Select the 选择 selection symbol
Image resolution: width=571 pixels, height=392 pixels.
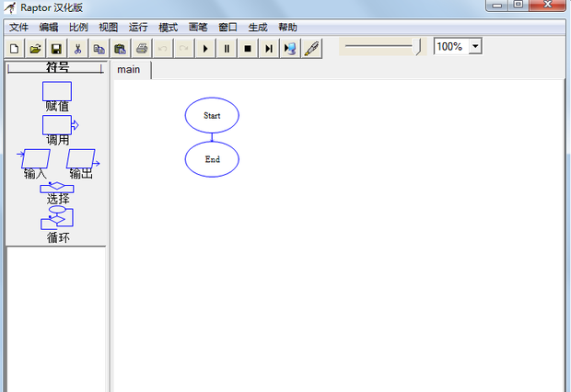coord(57,187)
